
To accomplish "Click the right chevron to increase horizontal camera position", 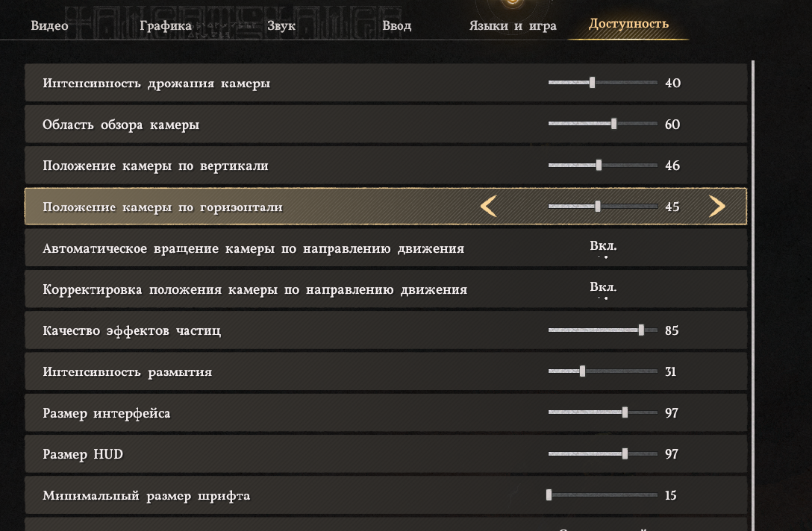I will 719,207.
